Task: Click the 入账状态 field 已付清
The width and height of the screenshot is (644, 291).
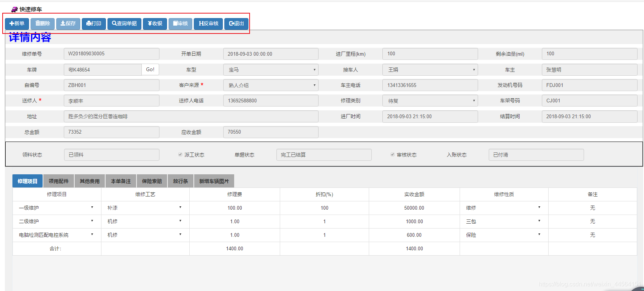Action: 536,155
